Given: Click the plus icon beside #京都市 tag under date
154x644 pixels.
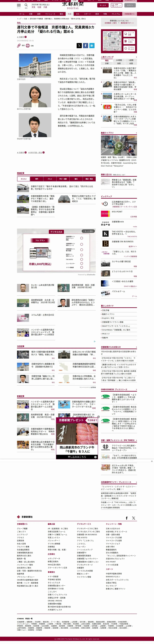Looking at the screenshot, I should click(26, 37).
